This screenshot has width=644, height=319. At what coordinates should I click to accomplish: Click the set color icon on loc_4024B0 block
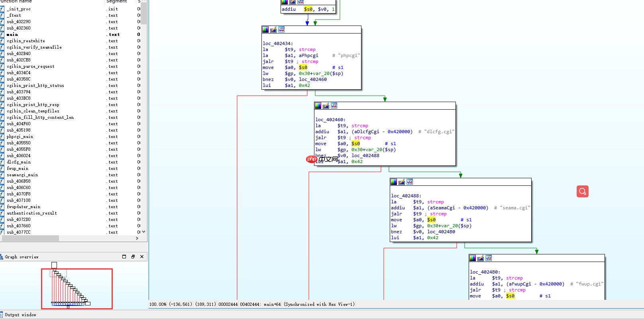click(473, 258)
